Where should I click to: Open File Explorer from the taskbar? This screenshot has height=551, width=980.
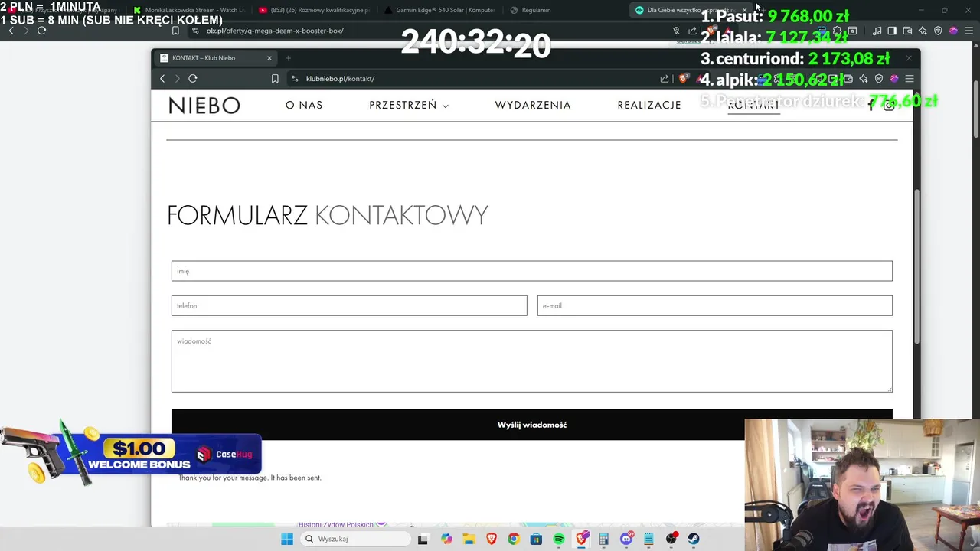pos(469,539)
